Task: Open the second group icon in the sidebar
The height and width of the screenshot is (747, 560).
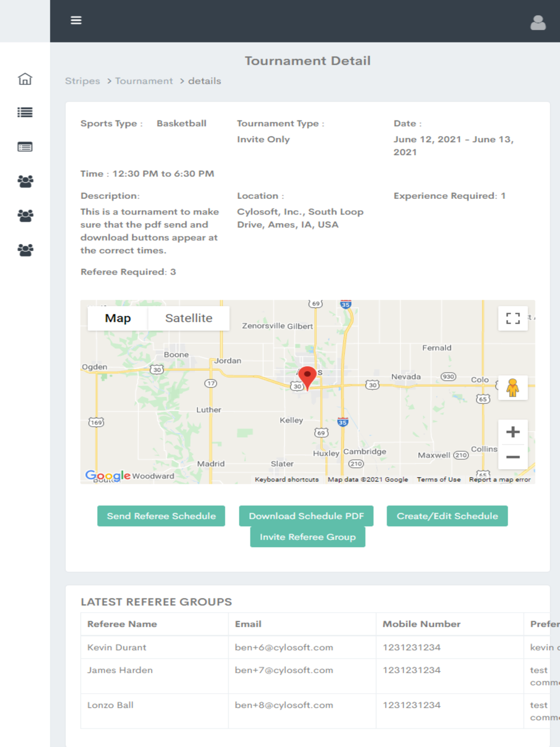Action: click(x=25, y=215)
